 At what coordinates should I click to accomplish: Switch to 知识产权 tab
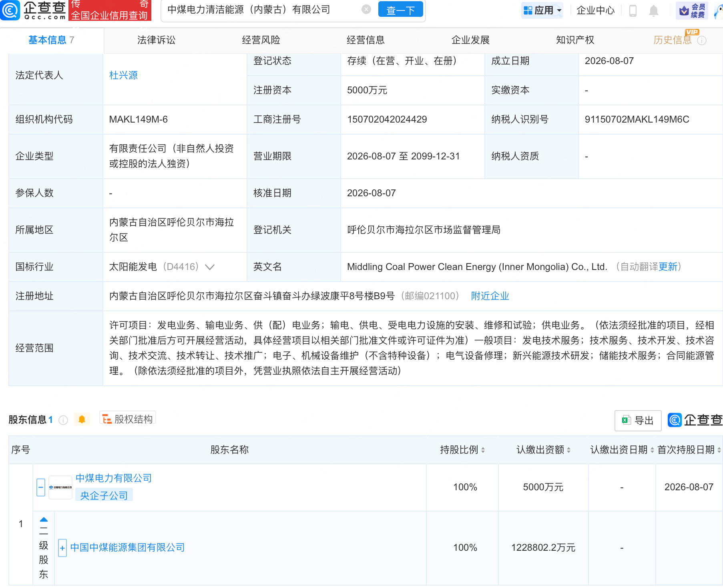tap(575, 40)
